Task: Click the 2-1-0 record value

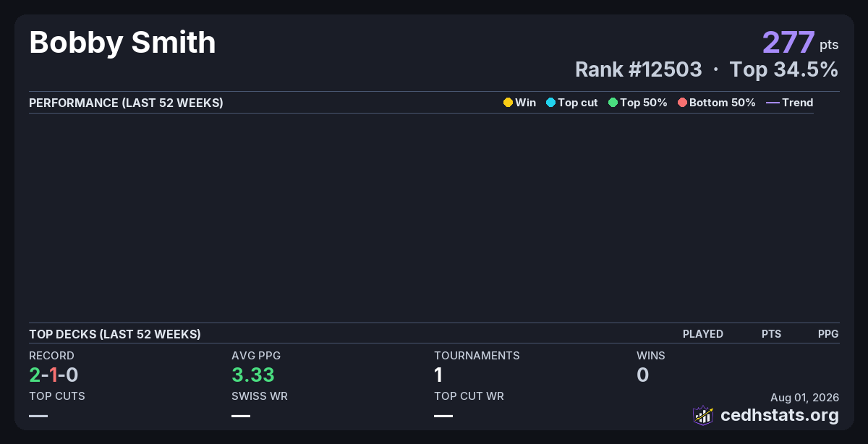Action: tap(54, 375)
